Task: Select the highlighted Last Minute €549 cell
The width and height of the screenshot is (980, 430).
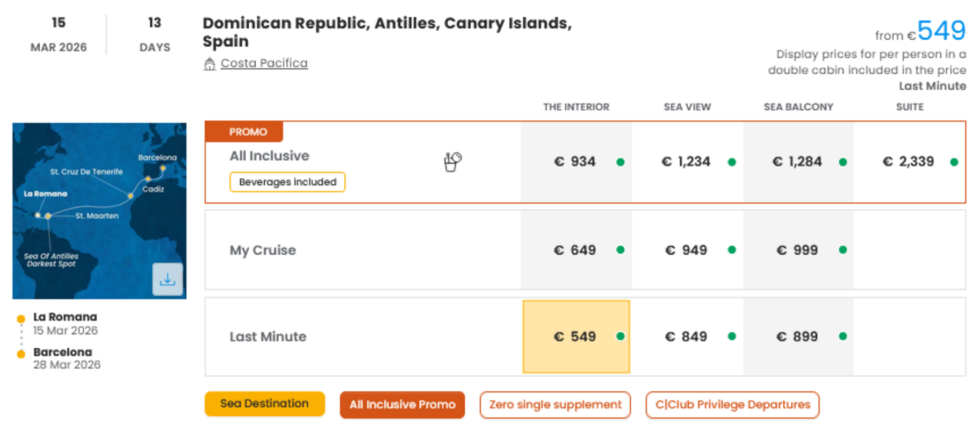Action: pyautogui.click(x=575, y=336)
